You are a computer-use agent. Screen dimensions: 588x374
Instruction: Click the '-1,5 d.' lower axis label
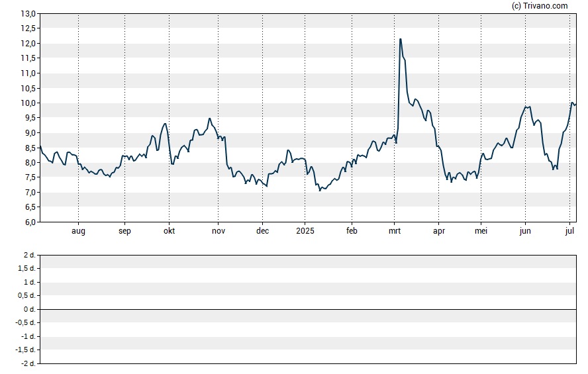(26, 350)
